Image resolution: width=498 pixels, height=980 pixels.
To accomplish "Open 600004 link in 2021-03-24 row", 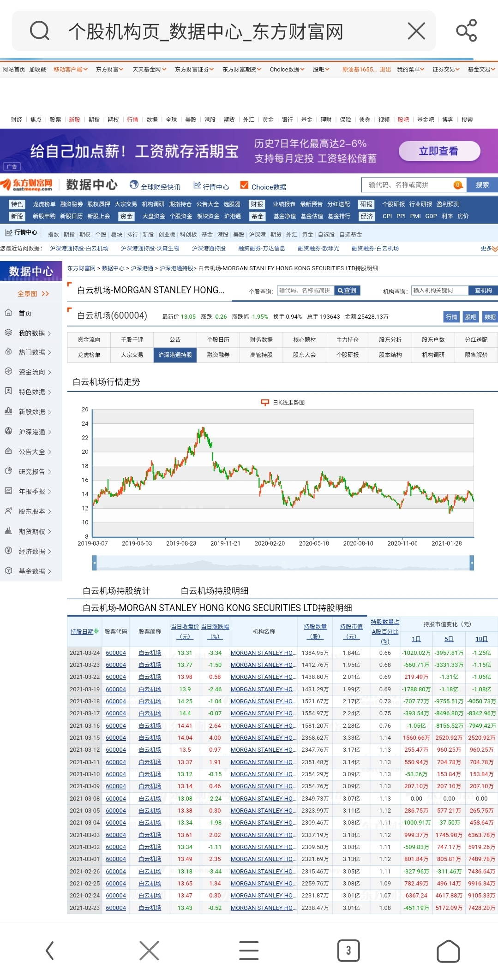I will [x=116, y=653].
